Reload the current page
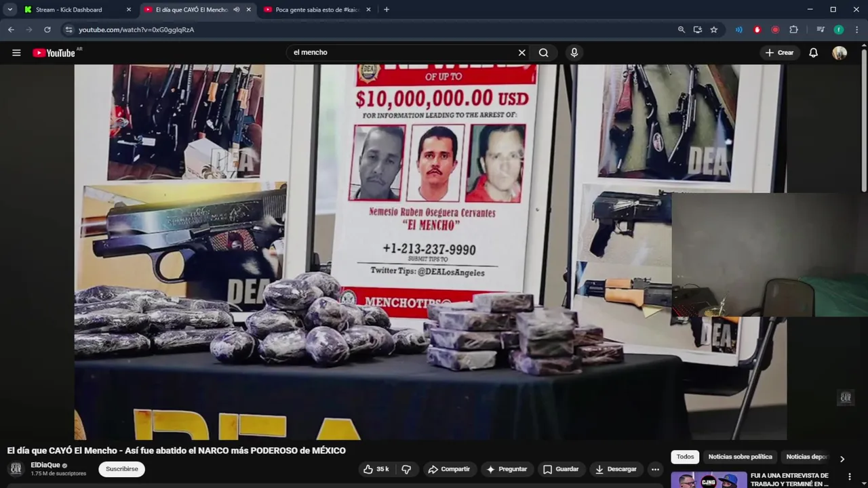868x488 pixels. 47,30
